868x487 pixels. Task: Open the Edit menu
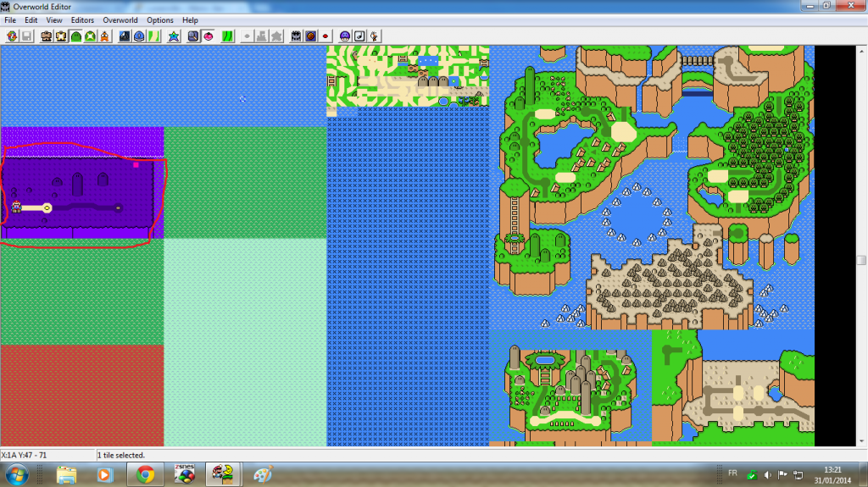(31, 20)
